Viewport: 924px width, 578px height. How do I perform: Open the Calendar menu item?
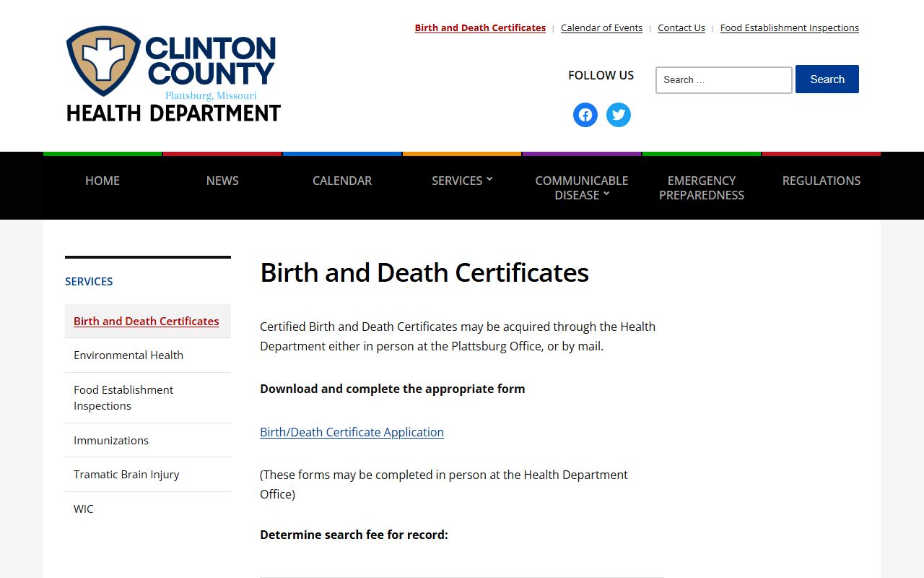[342, 181]
